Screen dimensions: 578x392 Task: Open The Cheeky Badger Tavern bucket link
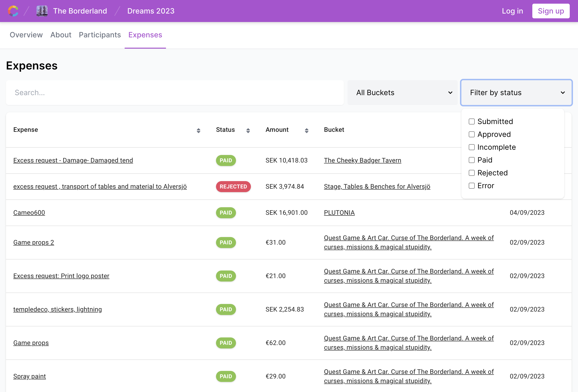click(362, 160)
